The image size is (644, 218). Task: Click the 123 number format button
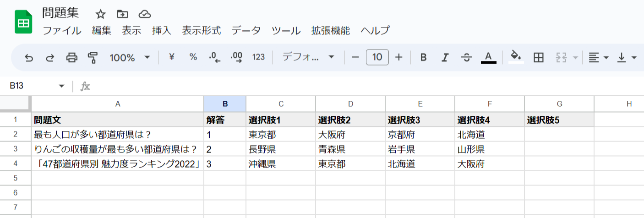(x=259, y=57)
